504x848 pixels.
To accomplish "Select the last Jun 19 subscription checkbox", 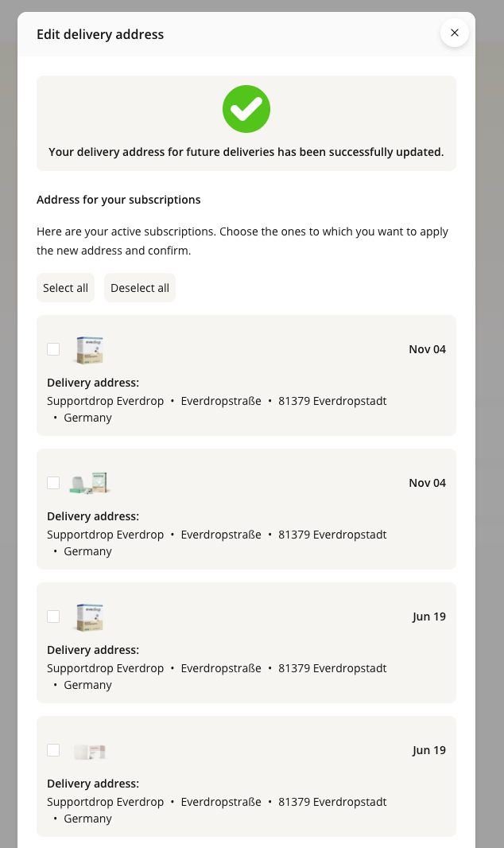I will pyautogui.click(x=53, y=750).
